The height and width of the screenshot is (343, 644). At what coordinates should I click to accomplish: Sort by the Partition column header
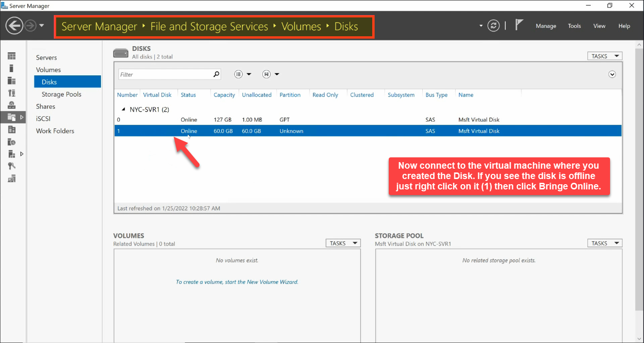(x=290, y=95)
